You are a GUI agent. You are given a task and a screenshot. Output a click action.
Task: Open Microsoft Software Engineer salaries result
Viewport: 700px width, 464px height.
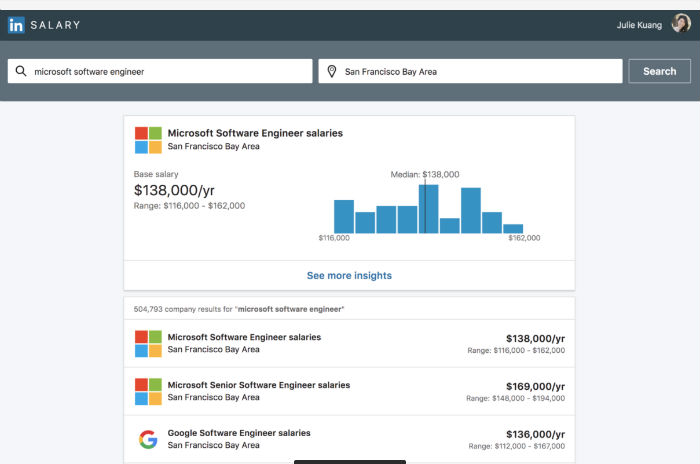(349, 343)
